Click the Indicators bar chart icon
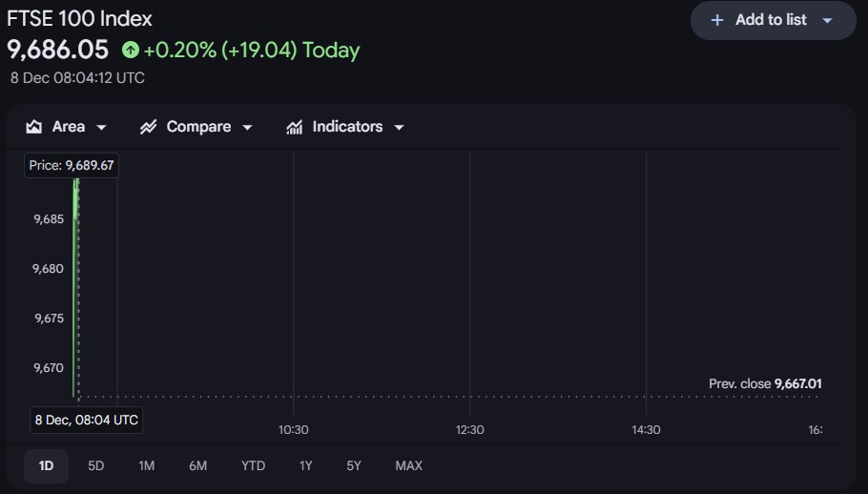 tap(294, 127)
